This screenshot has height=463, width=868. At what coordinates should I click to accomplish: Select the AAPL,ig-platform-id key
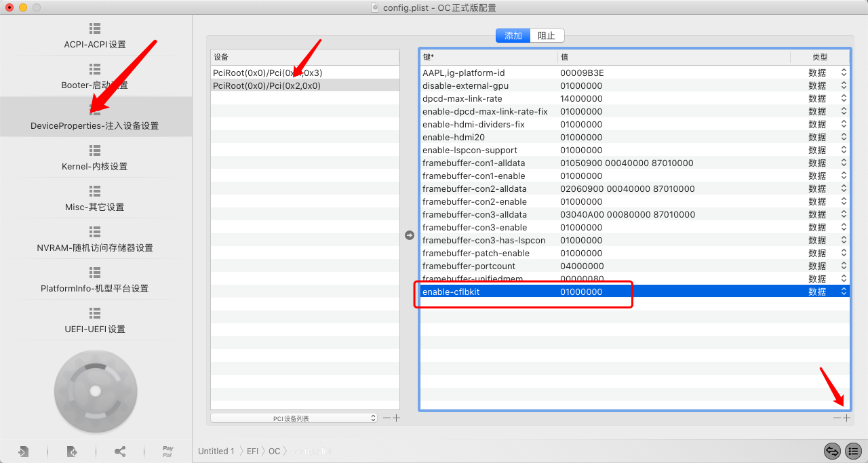pyautogui.click(x=463, y=73)
